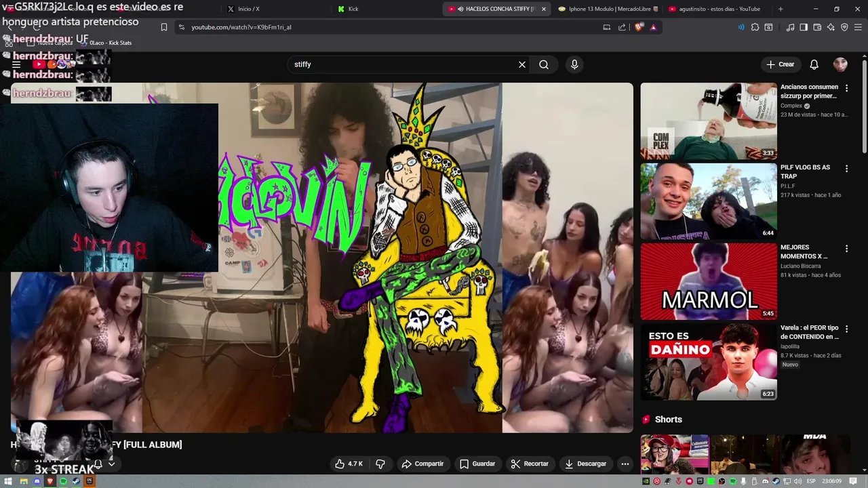Viewport: 868px width, 488px height.
Task: Open options menu for MEJORES MOMENTOS video
Action: pyautogui.click(x=846, y=249)
